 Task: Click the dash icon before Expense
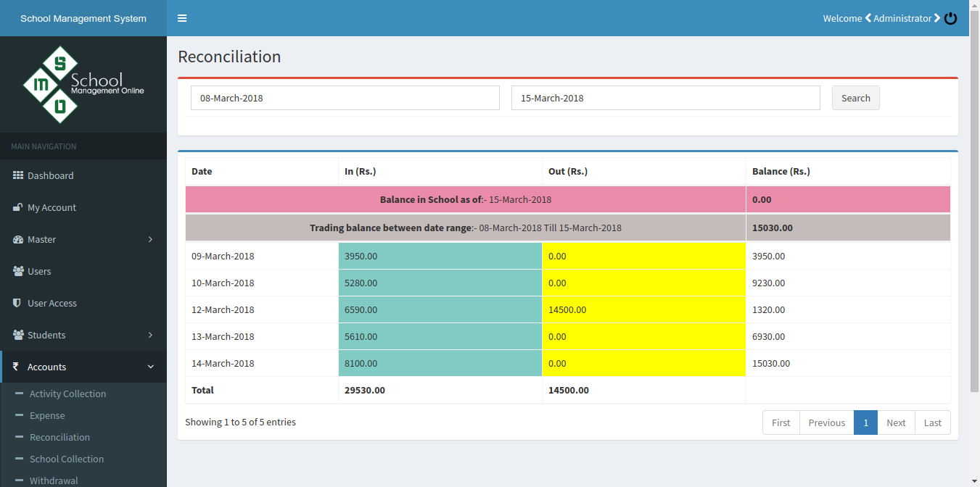19,415
